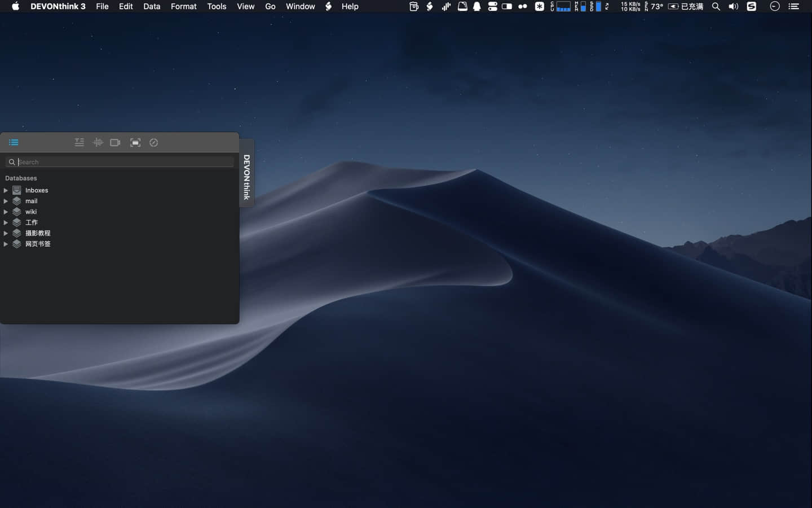Open the DEVONthink script menu icon in the menu bar
This screenshot has width=812, height=508.
(329, 6)
